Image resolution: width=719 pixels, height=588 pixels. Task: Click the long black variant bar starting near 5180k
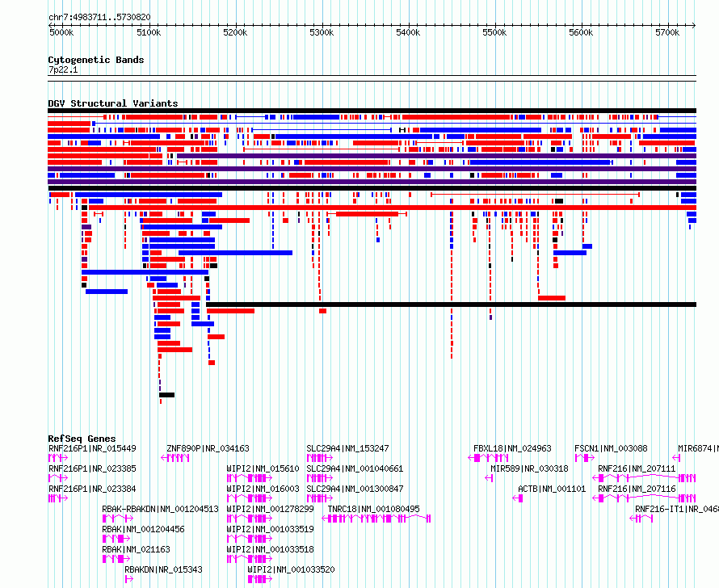tap(452, 304)
